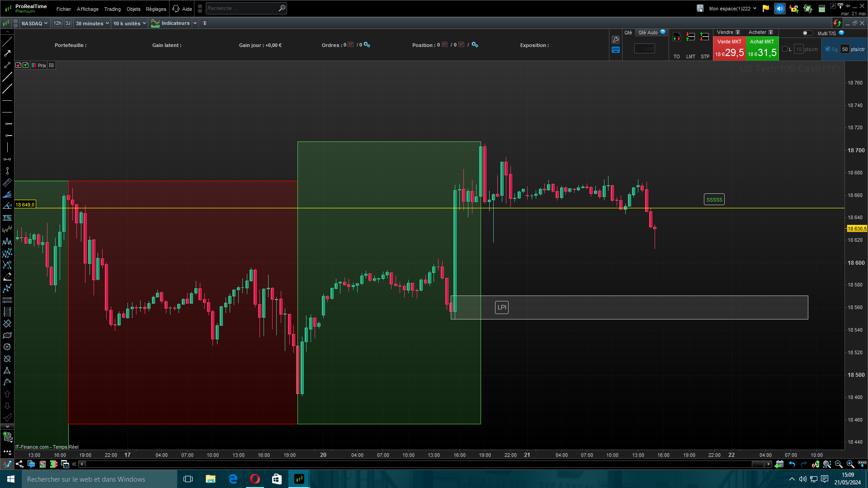Image resolution: width=868 pixels, height=488 pixels.
Task: Enable the L pts/ctr checkbox
Action: [x=785, y=49]
